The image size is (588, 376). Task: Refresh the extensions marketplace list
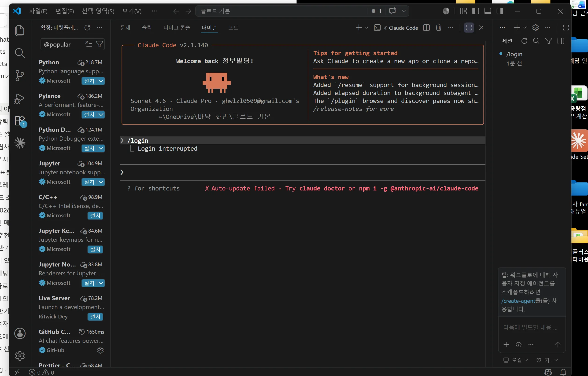point(87,28)
